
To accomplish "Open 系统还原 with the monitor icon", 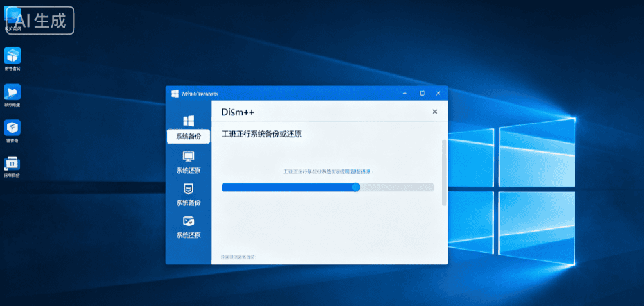I will (189, 163).
